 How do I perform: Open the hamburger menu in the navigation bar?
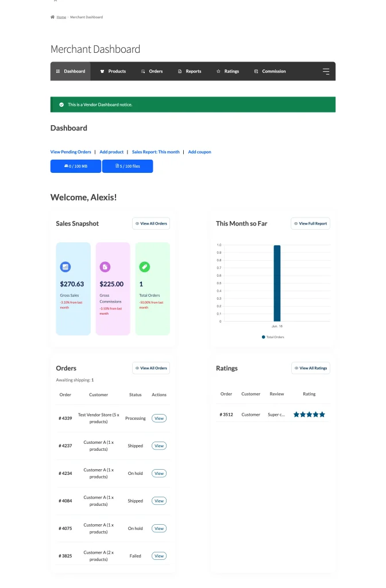(x=326, y=71)
